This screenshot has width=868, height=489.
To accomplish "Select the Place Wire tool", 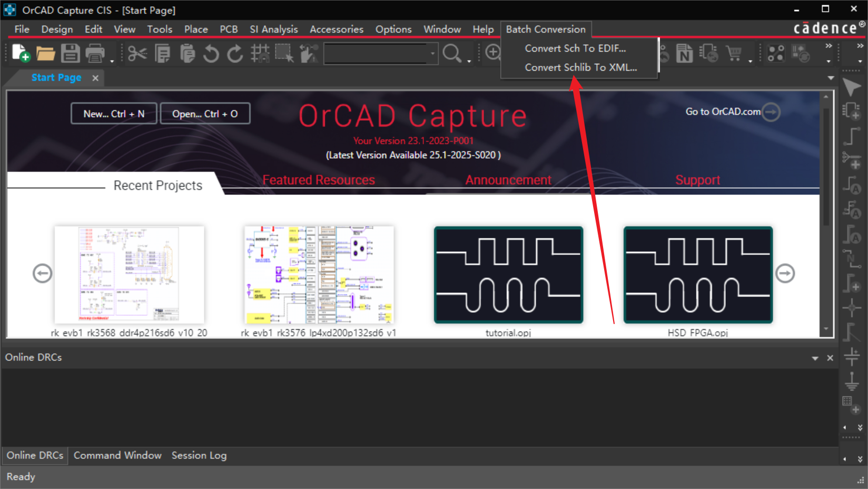I will click(x=852, y=136).
